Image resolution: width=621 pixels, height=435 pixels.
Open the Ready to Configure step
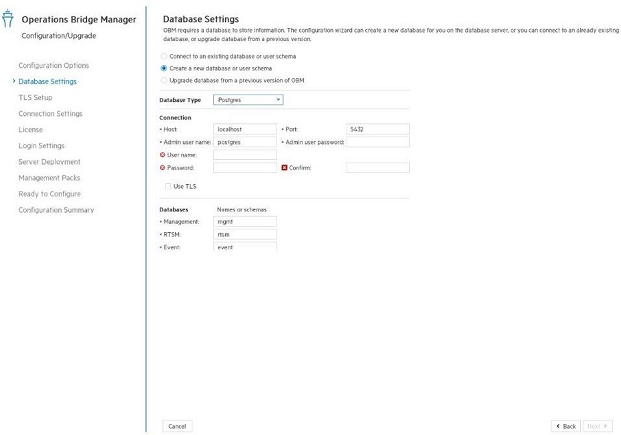coord(50,194)
